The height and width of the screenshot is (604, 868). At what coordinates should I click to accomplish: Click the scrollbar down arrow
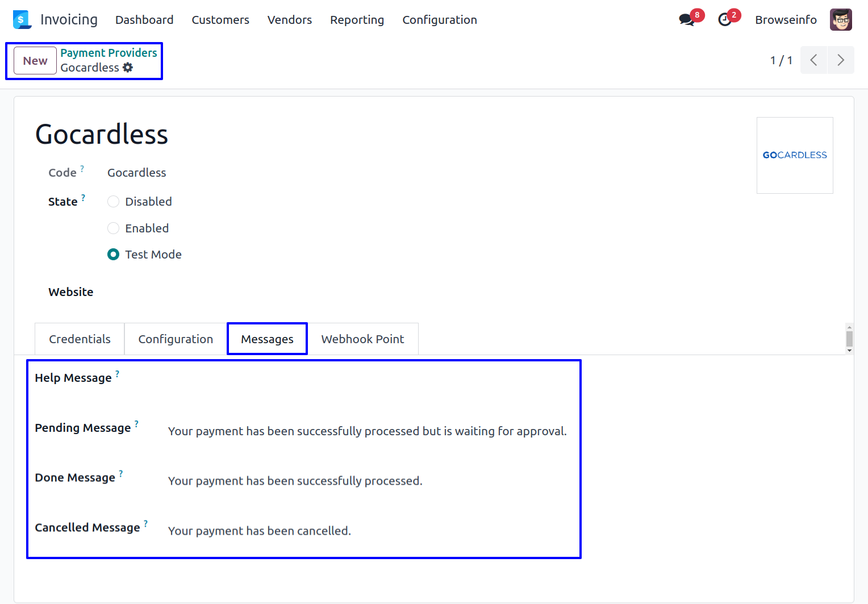(849, 351)
